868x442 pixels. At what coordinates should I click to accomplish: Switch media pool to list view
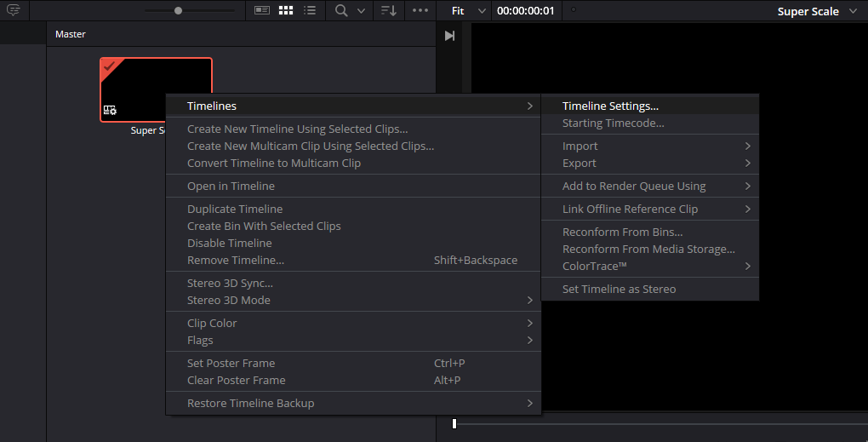click(310, 10)
